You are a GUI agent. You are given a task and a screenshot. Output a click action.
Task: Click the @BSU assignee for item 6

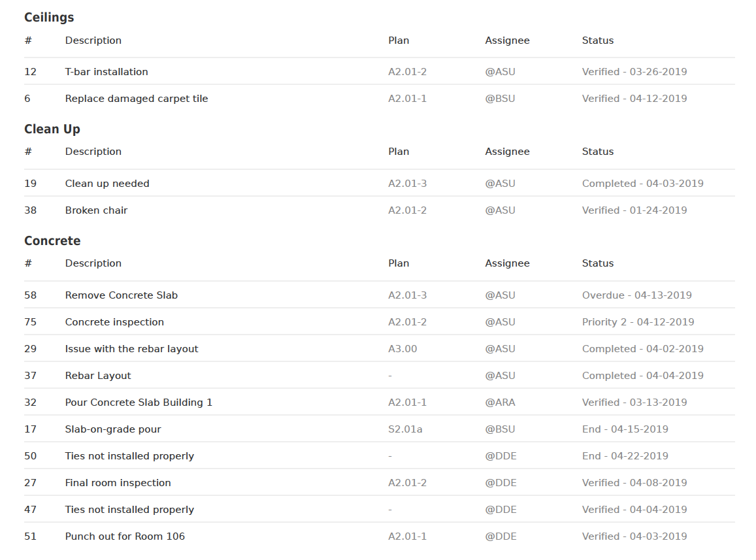(500, 99)
